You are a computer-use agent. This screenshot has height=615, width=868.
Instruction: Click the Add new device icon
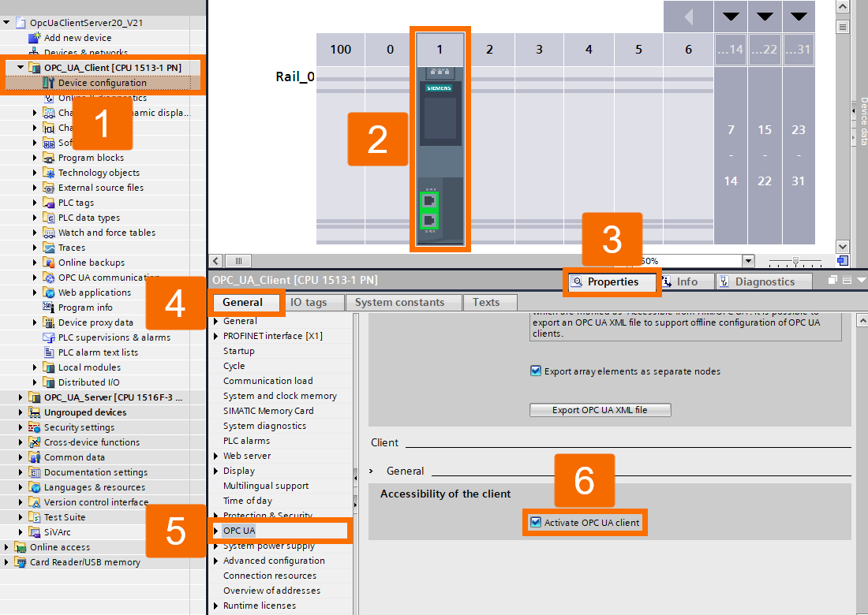pos(35,38)
